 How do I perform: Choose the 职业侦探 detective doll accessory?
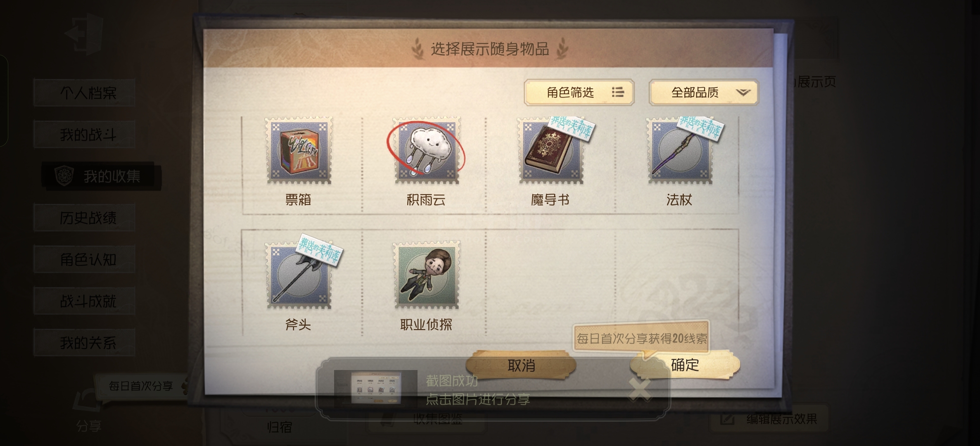[426, 275]
